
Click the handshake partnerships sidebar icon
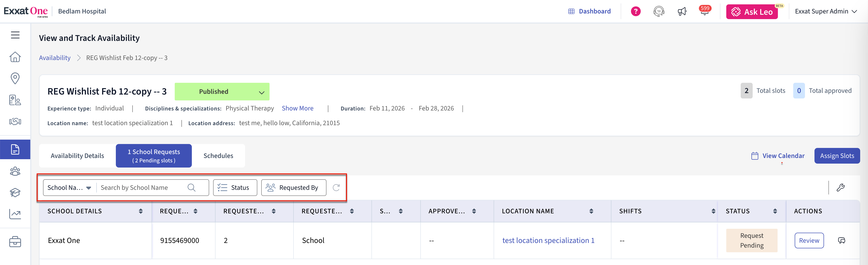tap(15, 121)
